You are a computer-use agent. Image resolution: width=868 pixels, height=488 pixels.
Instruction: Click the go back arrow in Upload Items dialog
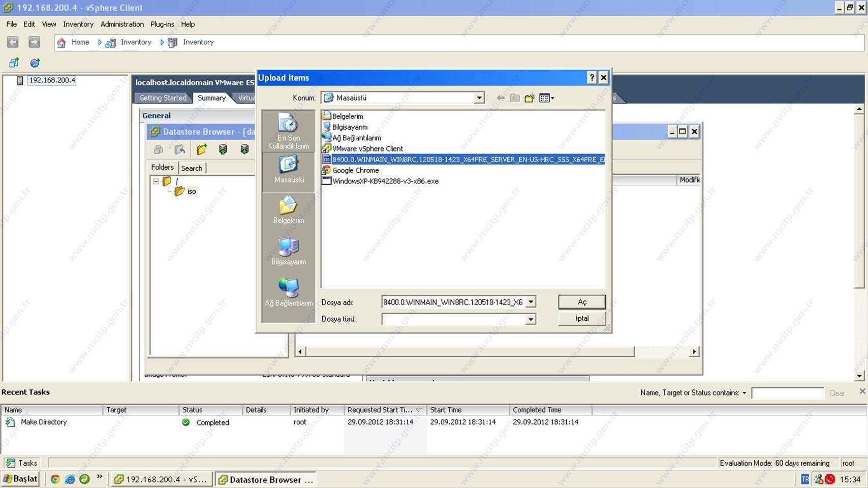point(501,98)
